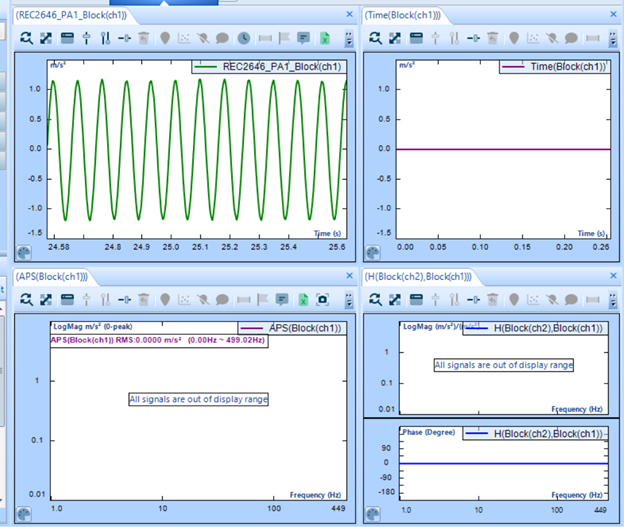Export REC2646 signal via green Excel icon
Screen dimensions: 624x527
(325, 38)
